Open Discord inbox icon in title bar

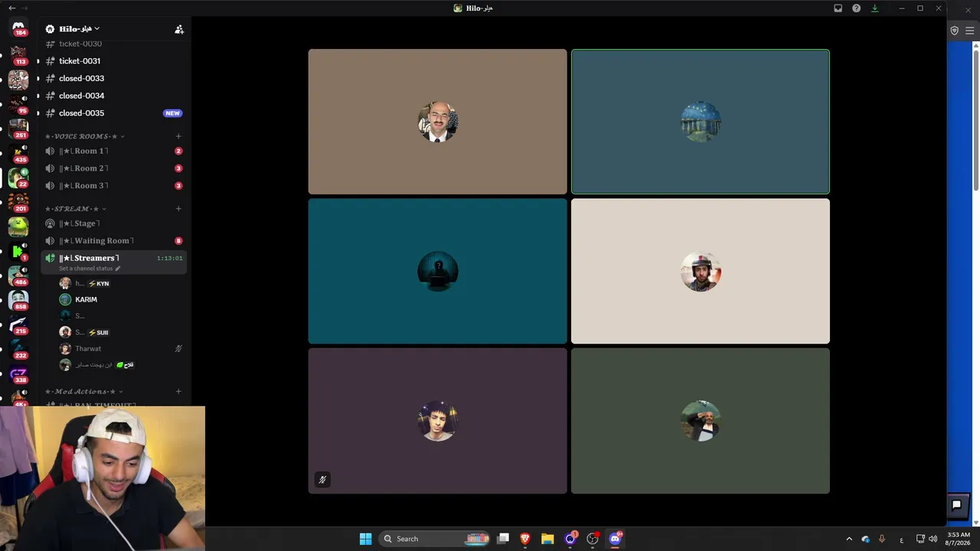pos(838,8)
